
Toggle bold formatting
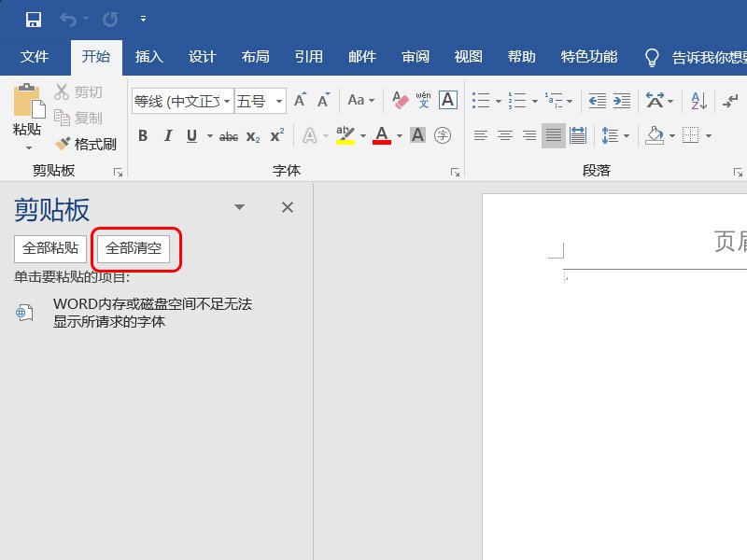[x=142, y=135]
